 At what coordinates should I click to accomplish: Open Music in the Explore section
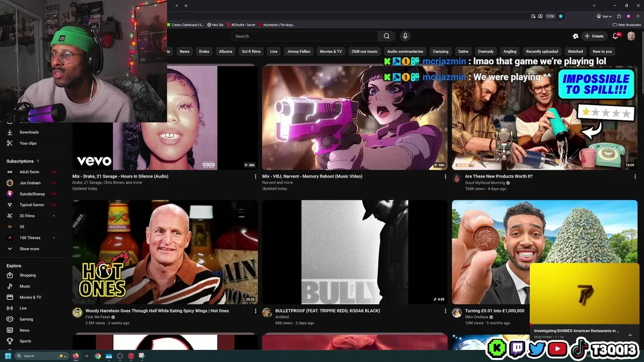point(25,287)
